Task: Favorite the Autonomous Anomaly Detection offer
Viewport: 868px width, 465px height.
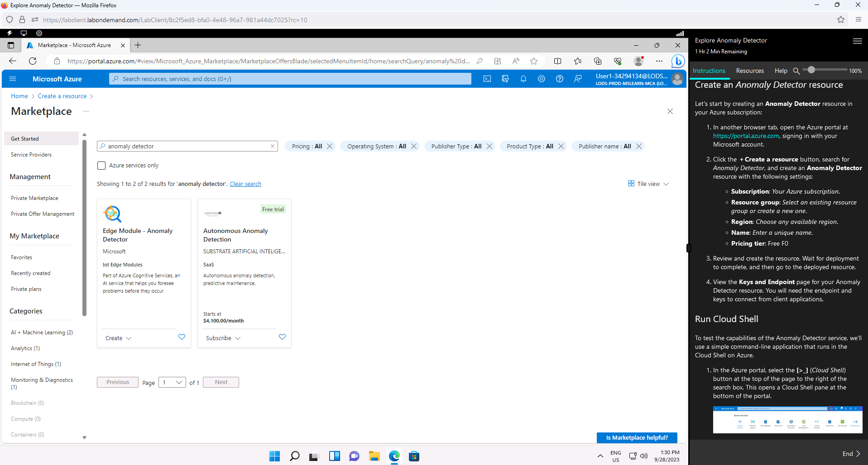Action: pyautogui.click(x=282, y=337)
